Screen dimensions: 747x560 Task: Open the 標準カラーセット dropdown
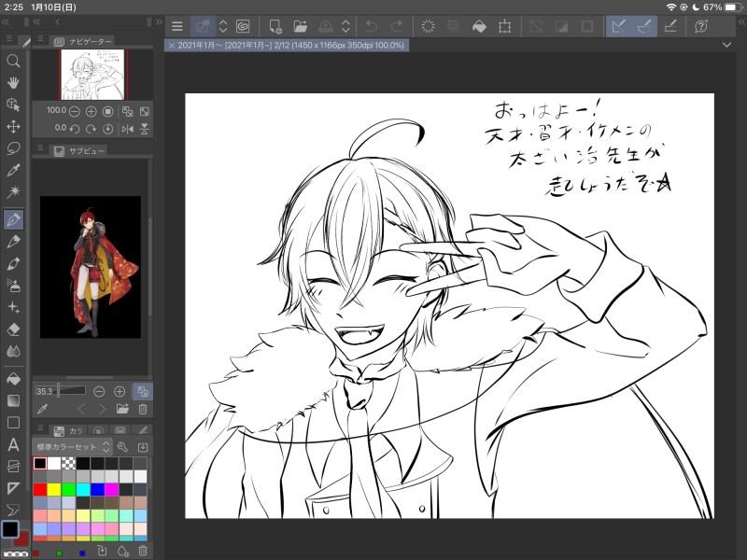72,447
